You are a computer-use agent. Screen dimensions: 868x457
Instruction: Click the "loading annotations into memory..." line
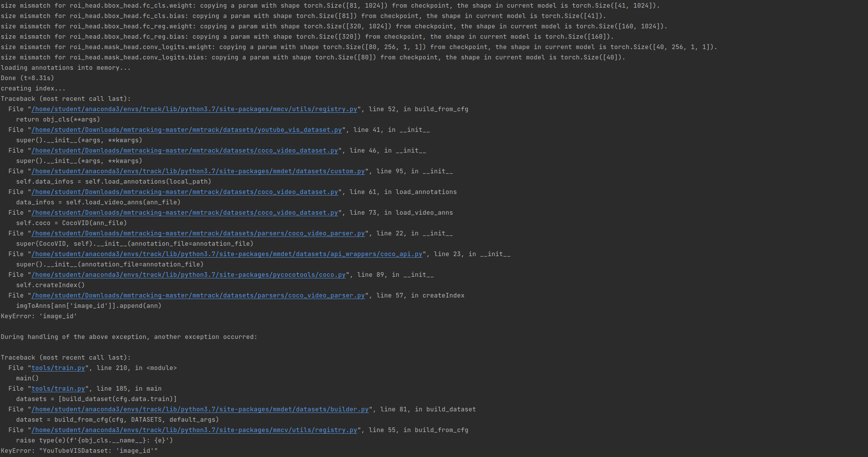tap(66, 68)
